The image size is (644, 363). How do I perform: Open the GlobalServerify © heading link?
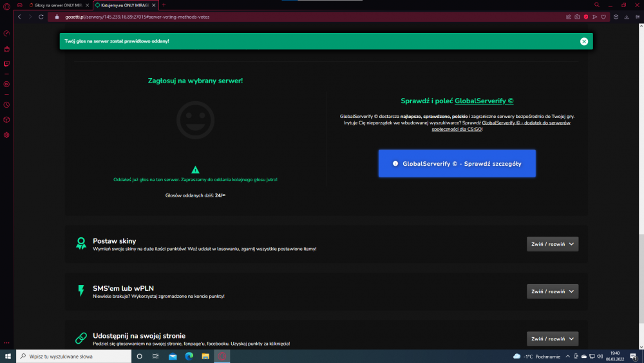(484, 101)
